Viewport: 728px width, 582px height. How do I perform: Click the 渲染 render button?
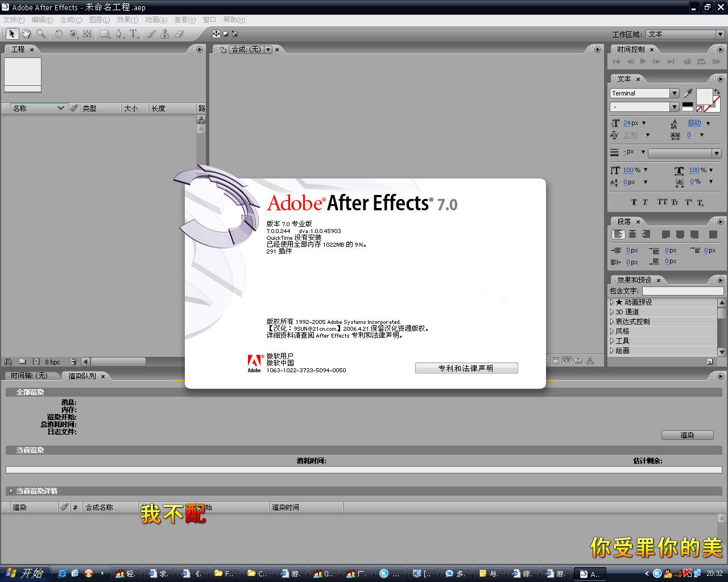coord(687,435)
